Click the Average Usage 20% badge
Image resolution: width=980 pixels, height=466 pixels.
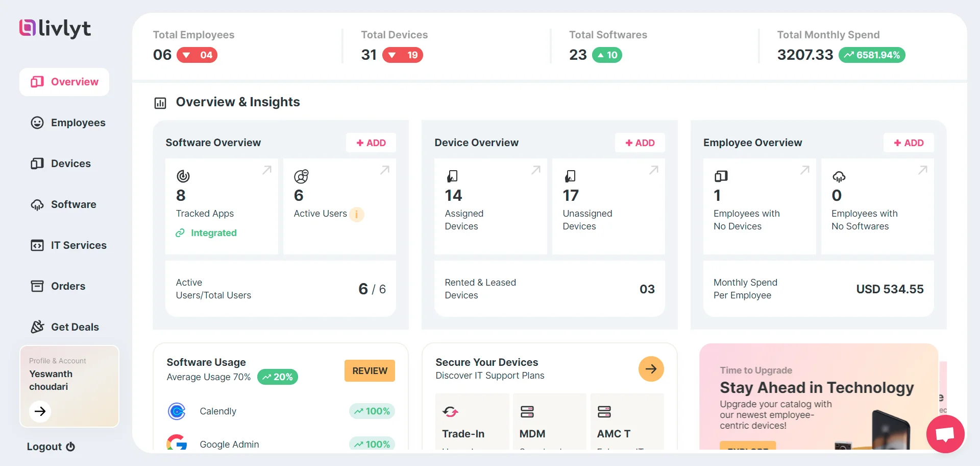278,377
